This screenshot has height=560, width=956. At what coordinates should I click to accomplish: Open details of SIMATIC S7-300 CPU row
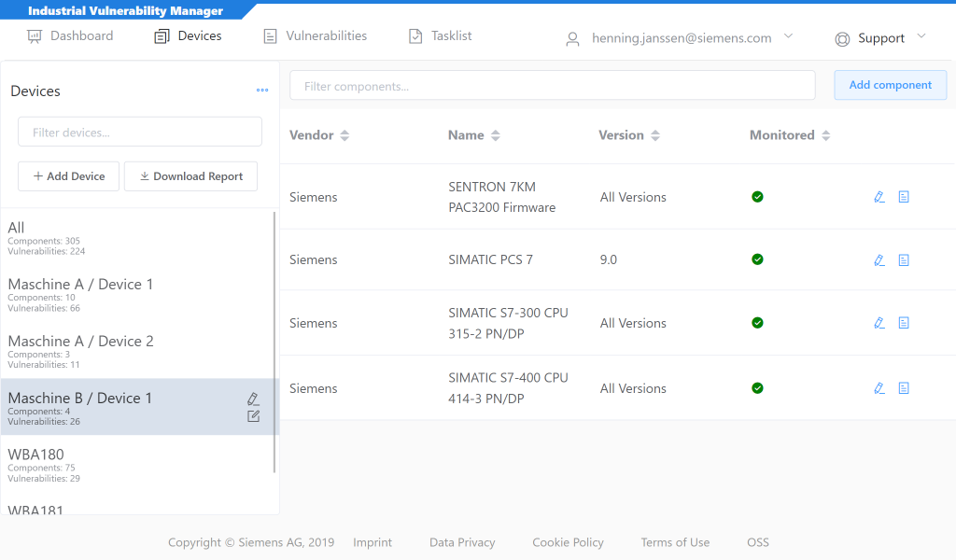point(904,323)
